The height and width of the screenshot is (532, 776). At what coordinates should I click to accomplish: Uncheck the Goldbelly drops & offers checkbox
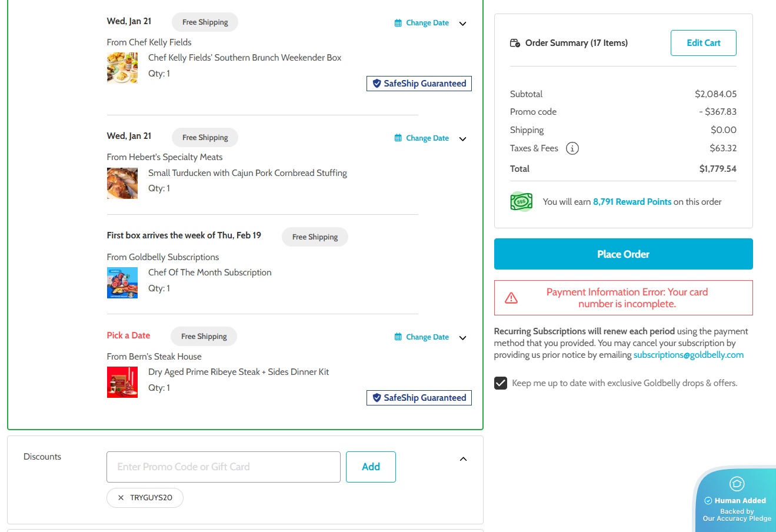pyautogui.click(x=501, y=383)
